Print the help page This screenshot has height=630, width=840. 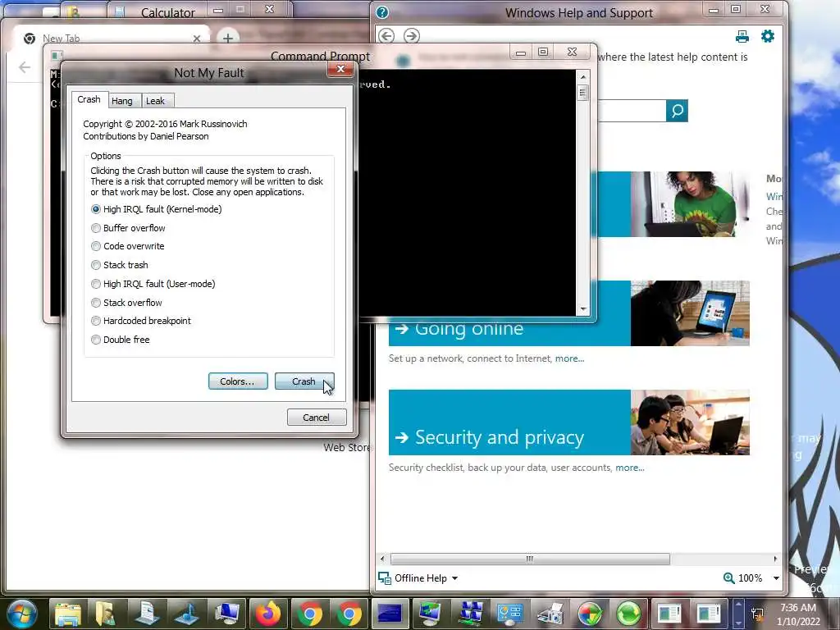[742, 36]
